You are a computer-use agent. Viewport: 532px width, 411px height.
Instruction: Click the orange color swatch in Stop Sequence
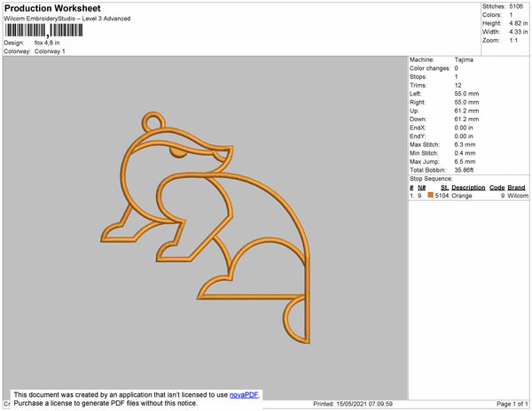point(431,195)
